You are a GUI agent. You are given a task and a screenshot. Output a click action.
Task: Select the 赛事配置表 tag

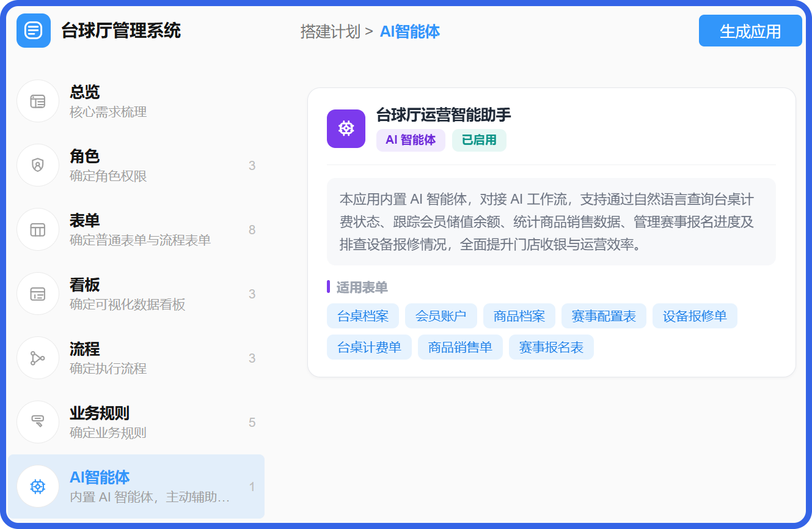point(604,316)
